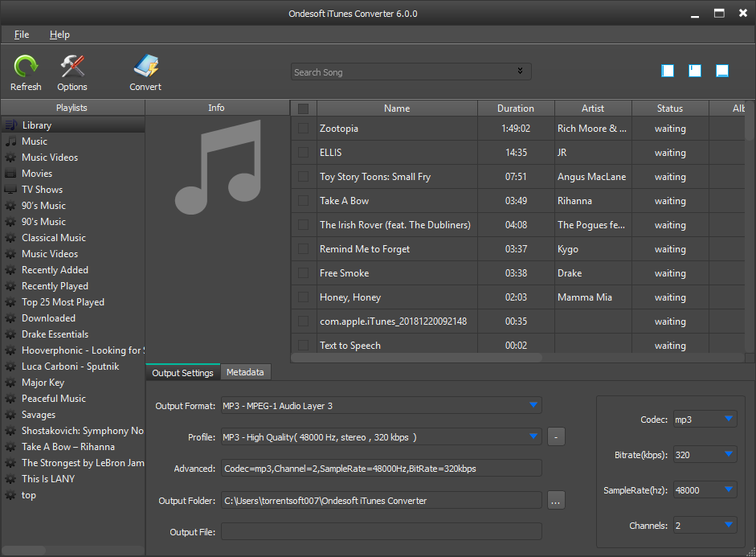Click the Music note playlist icon
756x557 pixels.
[x=10, y=141]
